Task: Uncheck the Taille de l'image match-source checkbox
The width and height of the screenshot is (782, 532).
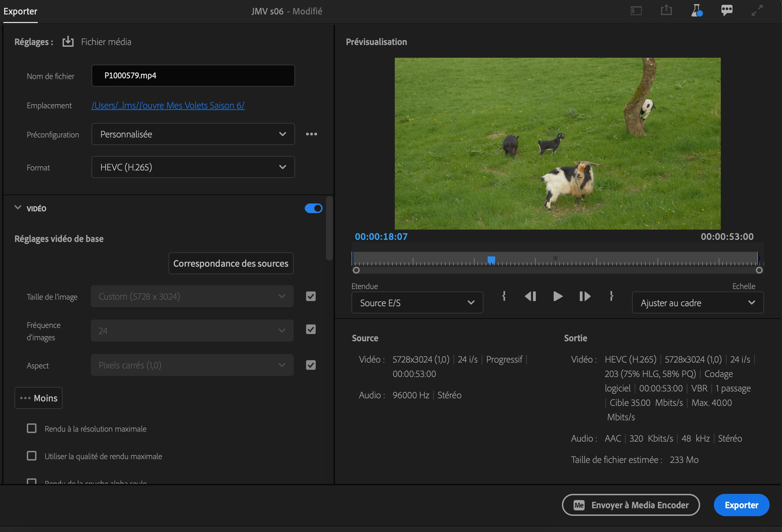Action: click(311, 296)
